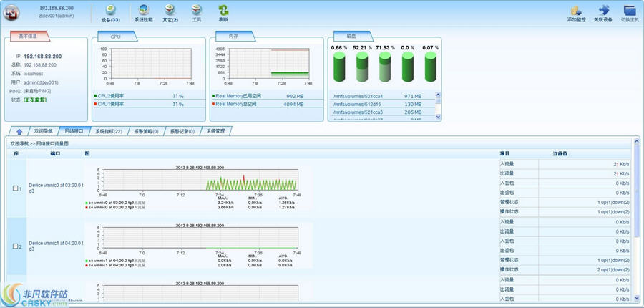Click the 项目 column header
Screen dimensions: 644x308
coord(504,153)
